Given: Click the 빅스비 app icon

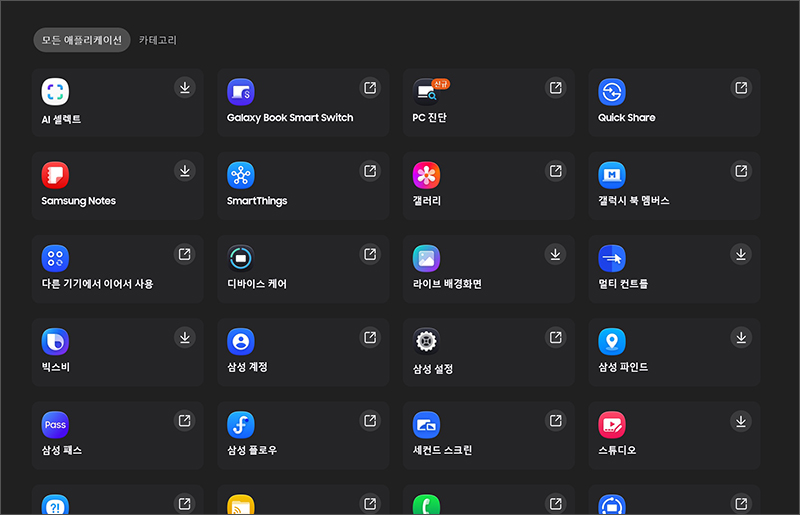Looking at the screenshot, I should pyautogui.click(x=55, y=341).
